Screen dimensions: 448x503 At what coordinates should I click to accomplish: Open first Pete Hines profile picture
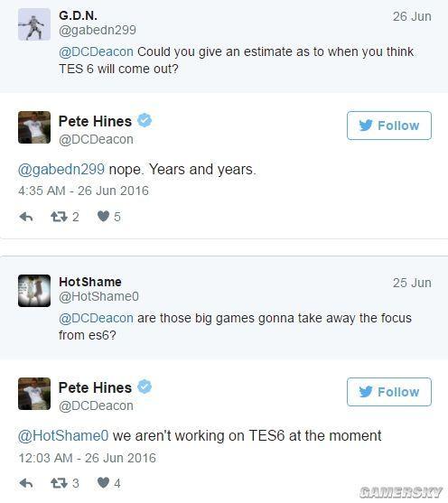coord(34,127)
